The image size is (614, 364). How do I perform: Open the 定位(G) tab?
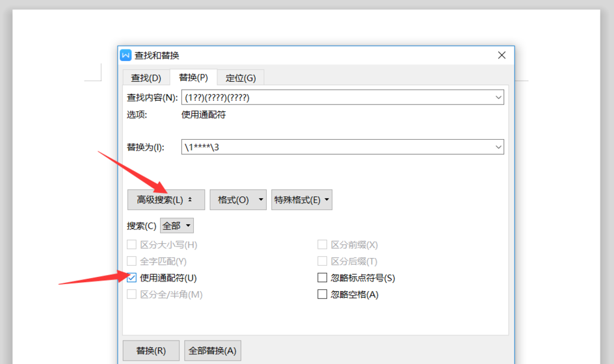pos(241,78)
